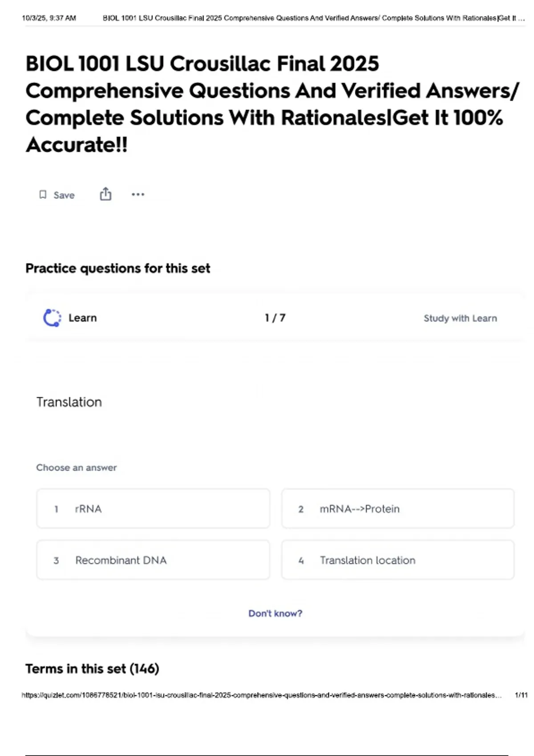The height and width of the screenshot is (756, 534).
Task: Click the Translation question prompt
Action: point(69,402)
